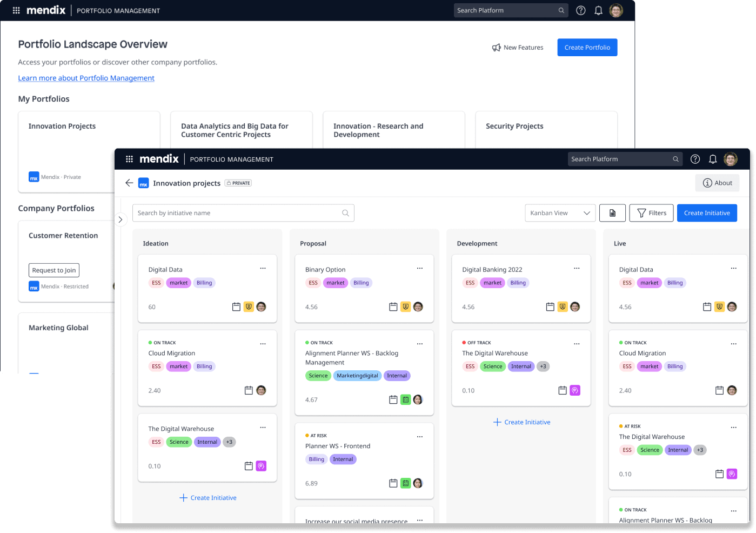This screenshot has width=756, height=533.
Task: Click the export document icon button
Action: click(x=612, y=213)
